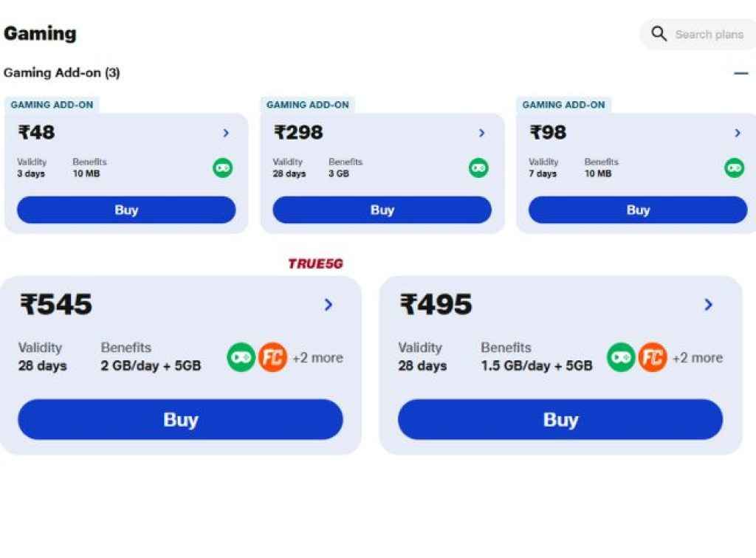Expand details of the ₹48 add-on
The image size is (756, 558).
tap(227, 133)
